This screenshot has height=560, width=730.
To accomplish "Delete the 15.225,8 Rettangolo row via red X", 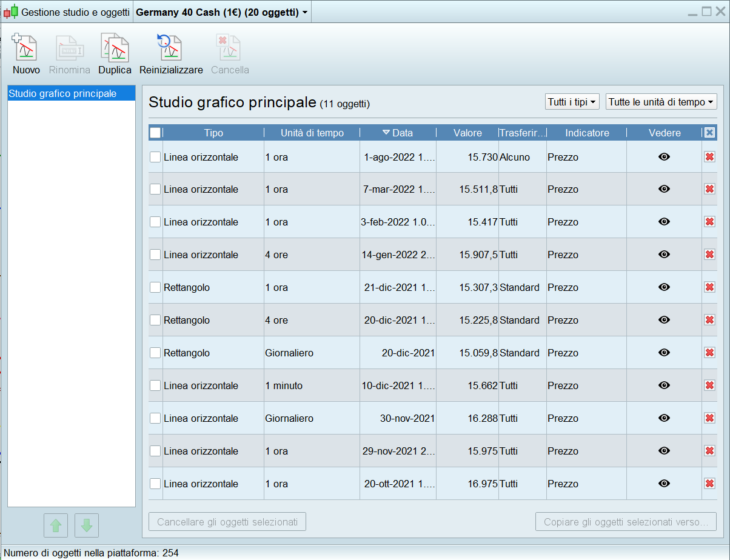I will (709, 320).
